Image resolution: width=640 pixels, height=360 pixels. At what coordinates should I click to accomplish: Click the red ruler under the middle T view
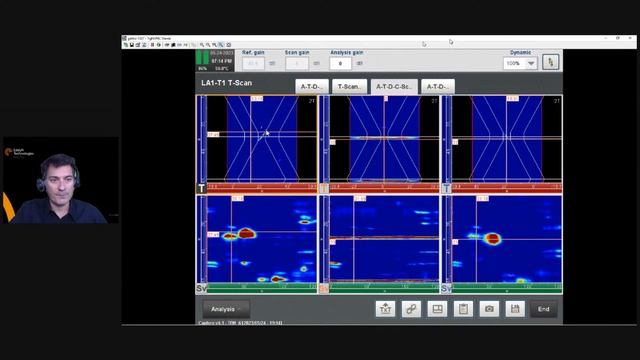click(384, 188)
